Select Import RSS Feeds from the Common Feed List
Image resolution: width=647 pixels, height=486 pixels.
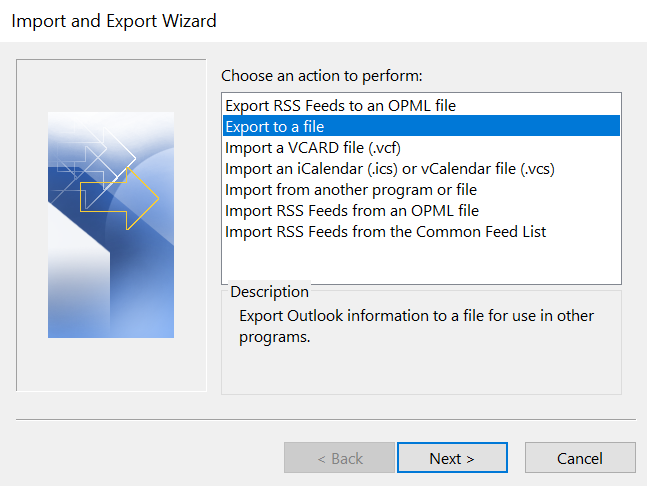pos(385,231)
